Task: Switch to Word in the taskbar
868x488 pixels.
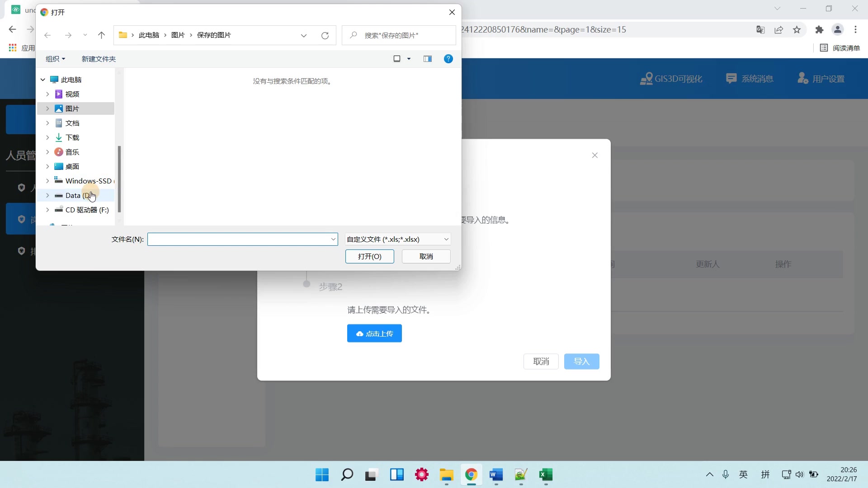Action: (x=496, y=475)
